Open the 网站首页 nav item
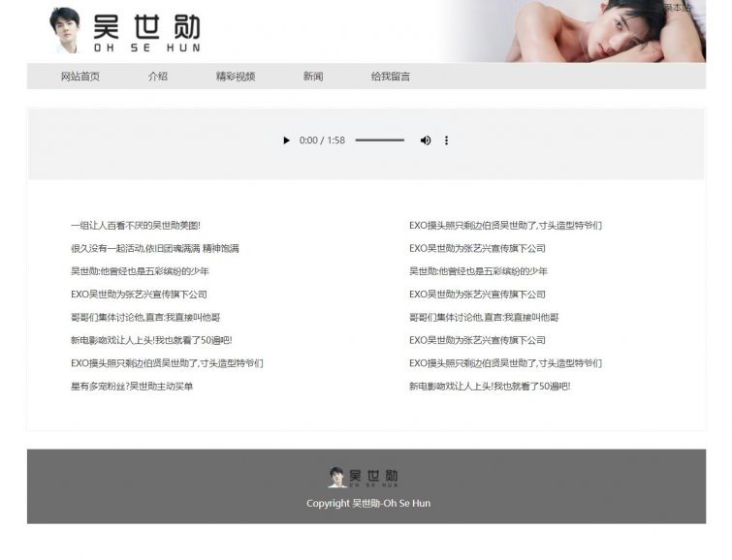This screenshot has height=560, width=732. point(80,77)
